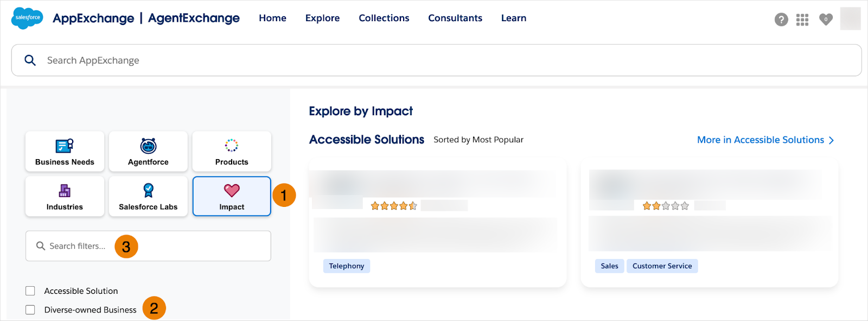Viewport: 868px width, 321px height.
Task: Select the Salesforce Labs category tile
Action: click(148, 197)
